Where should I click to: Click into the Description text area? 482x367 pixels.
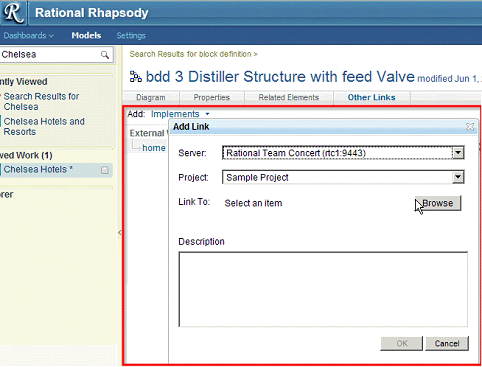click(x=323, y=289)
